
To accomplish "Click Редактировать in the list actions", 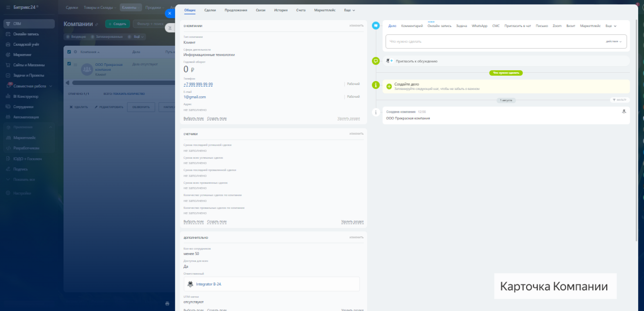I will click(108, 107).
